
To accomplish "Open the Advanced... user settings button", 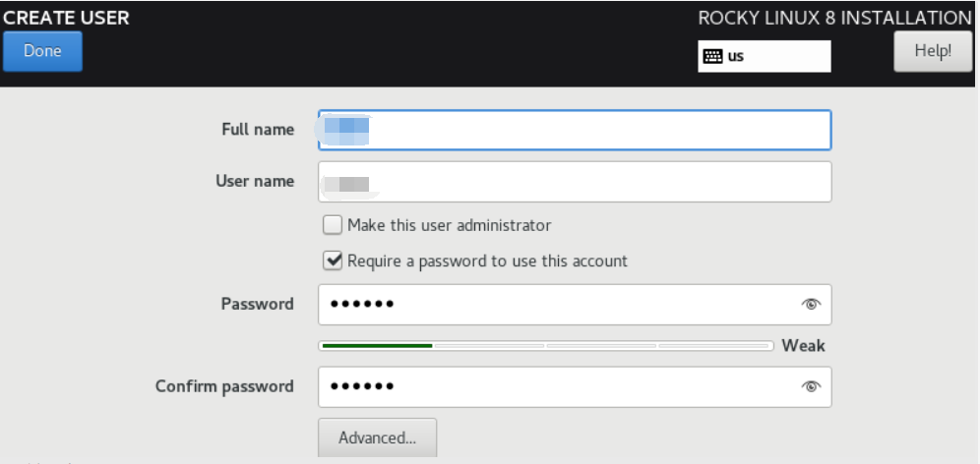I will 378,437.
